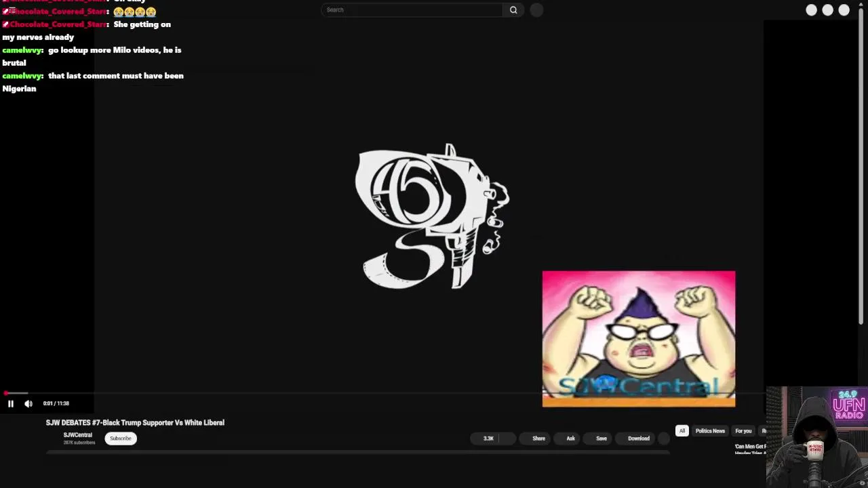Click the magnifying glass search button
868x488 pixels.
(x=513, y=9)
